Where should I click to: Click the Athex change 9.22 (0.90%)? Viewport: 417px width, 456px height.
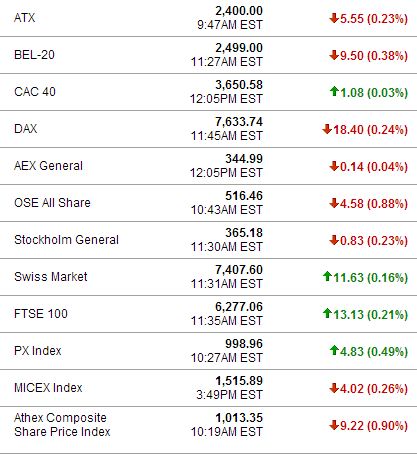(374, 426)
